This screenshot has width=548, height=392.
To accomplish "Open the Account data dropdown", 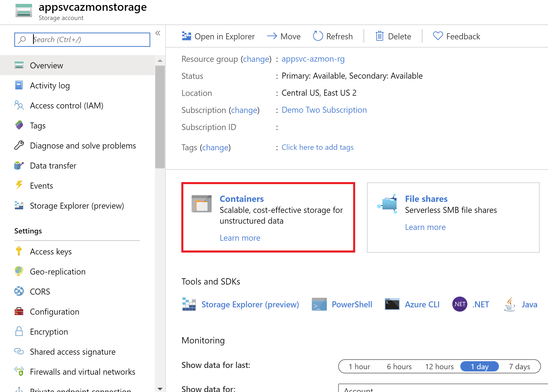I will click(441, 389).
